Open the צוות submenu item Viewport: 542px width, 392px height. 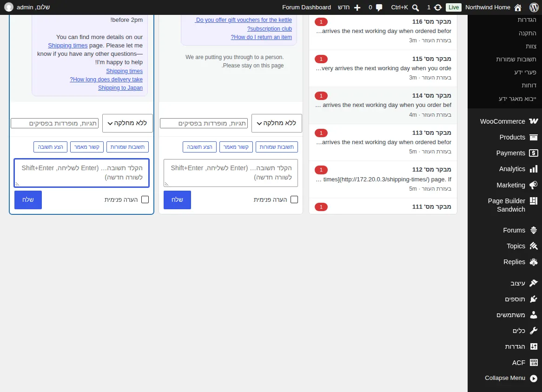(x=531, y=46)
